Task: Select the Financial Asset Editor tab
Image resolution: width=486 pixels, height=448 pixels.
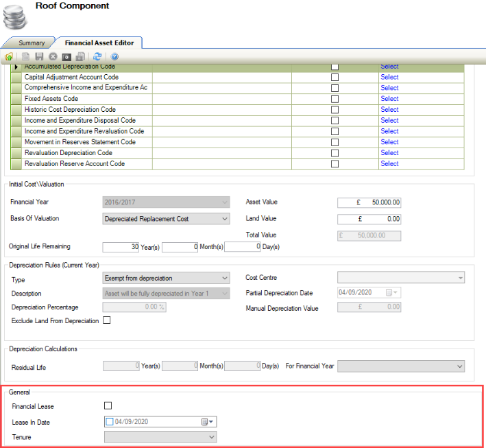Action: coord(99,43)
